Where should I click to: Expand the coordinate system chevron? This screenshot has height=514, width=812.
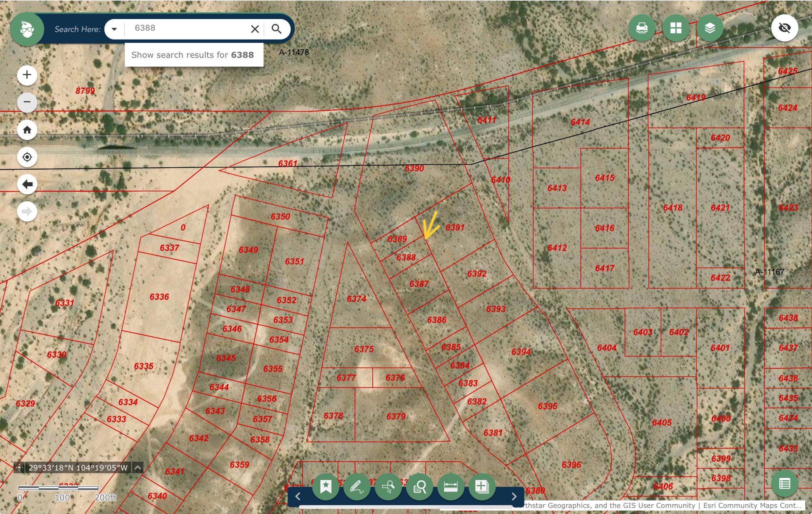(x=138, y=468)
